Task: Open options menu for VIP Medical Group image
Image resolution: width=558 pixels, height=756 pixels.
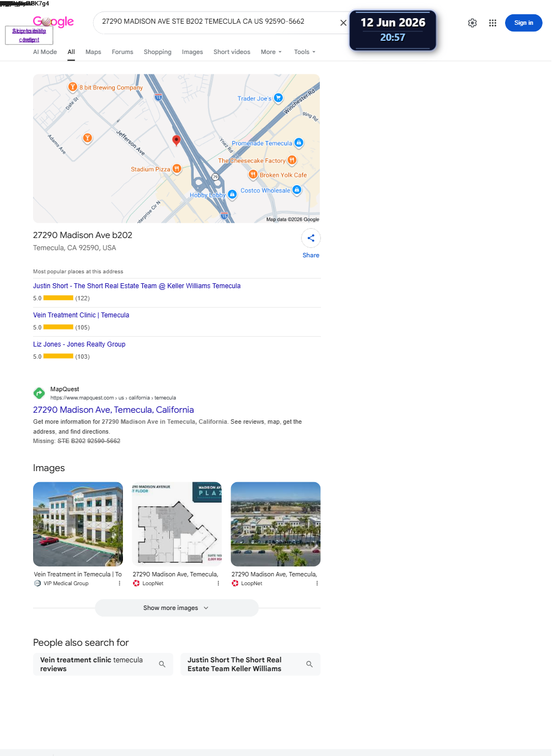Action: click(x=120, y=584)
